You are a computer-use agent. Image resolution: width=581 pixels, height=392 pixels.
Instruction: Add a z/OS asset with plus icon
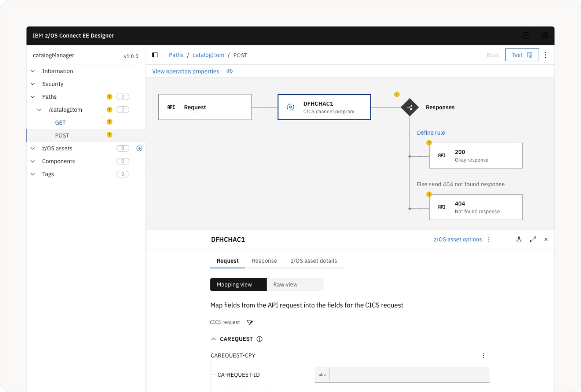139,148
